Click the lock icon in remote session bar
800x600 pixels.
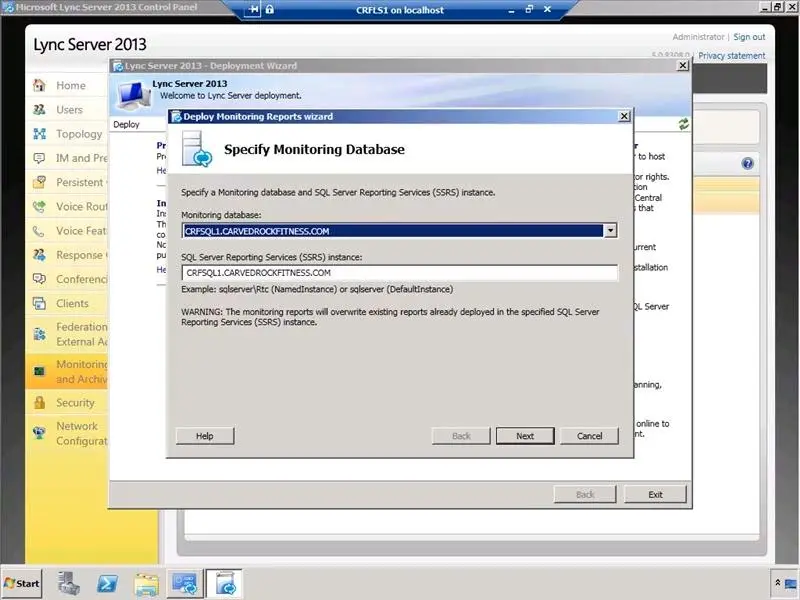tap(269, 10)
